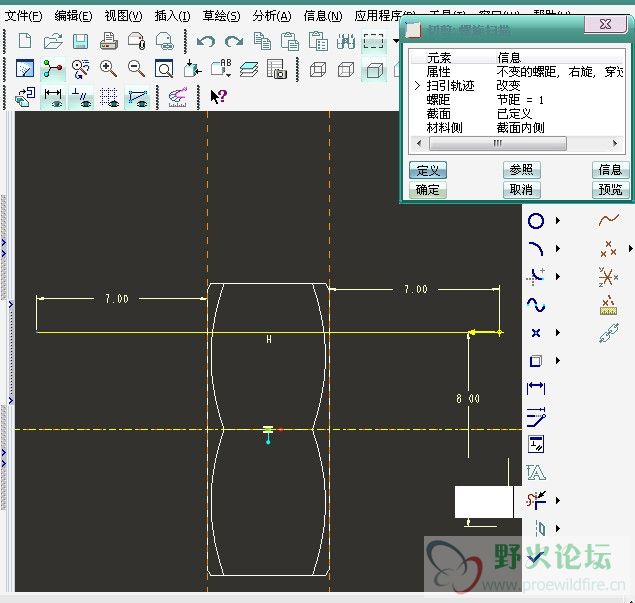Copy selection with the Copy icon
635x603 pixels.
point(262,41)
